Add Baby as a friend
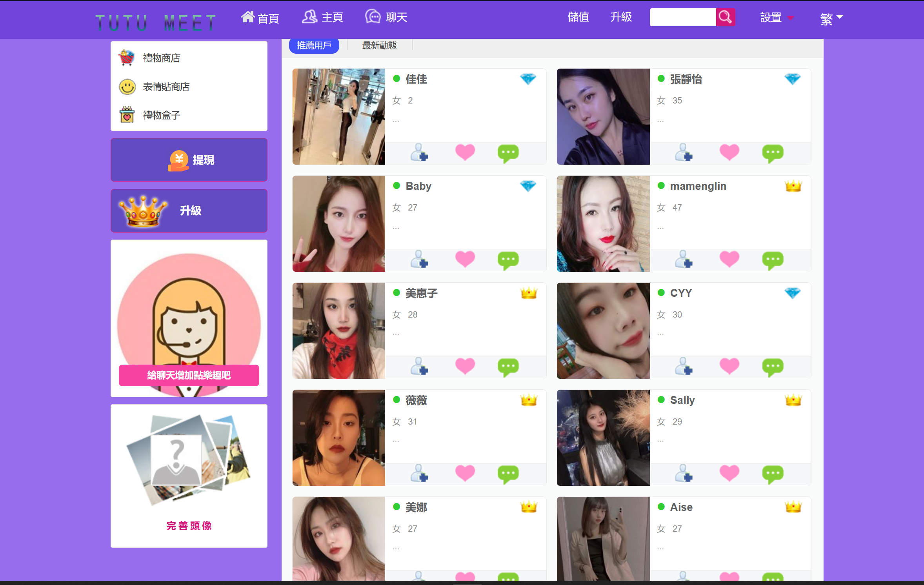 [x=419, y=260]
